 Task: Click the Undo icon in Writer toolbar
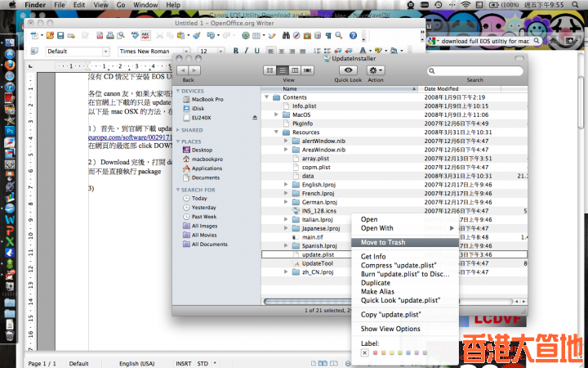(x=211, y=36)
